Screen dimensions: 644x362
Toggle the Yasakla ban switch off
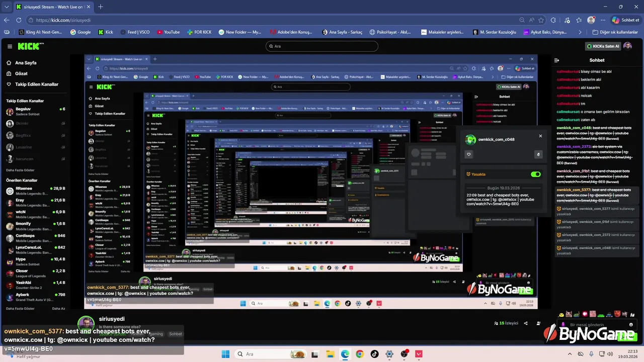pos(536,174)
